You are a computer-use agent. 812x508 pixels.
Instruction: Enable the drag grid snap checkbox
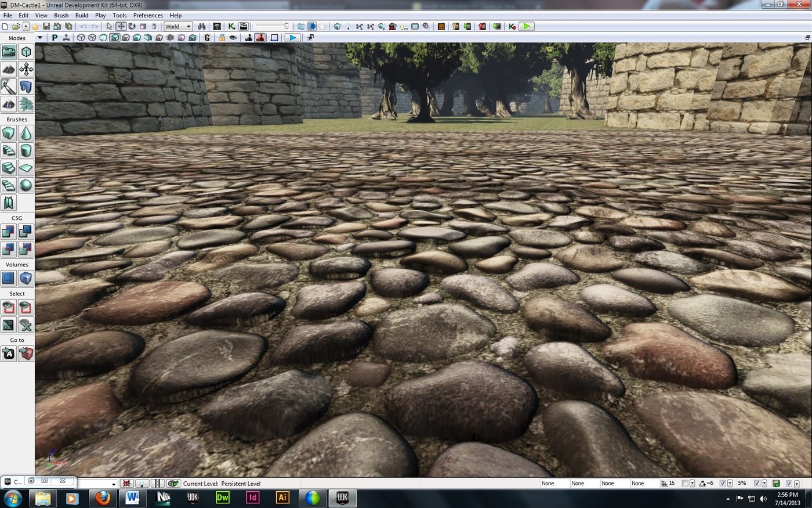coord(685,483)
